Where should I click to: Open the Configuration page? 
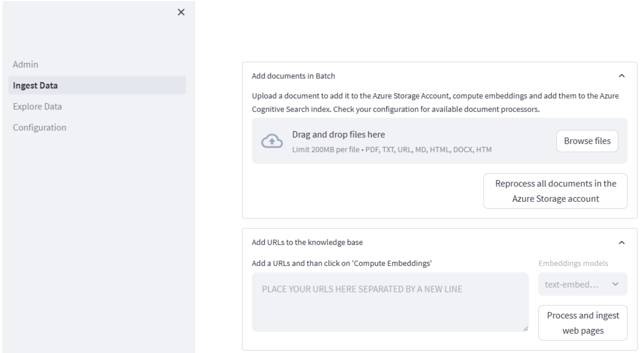40,127
